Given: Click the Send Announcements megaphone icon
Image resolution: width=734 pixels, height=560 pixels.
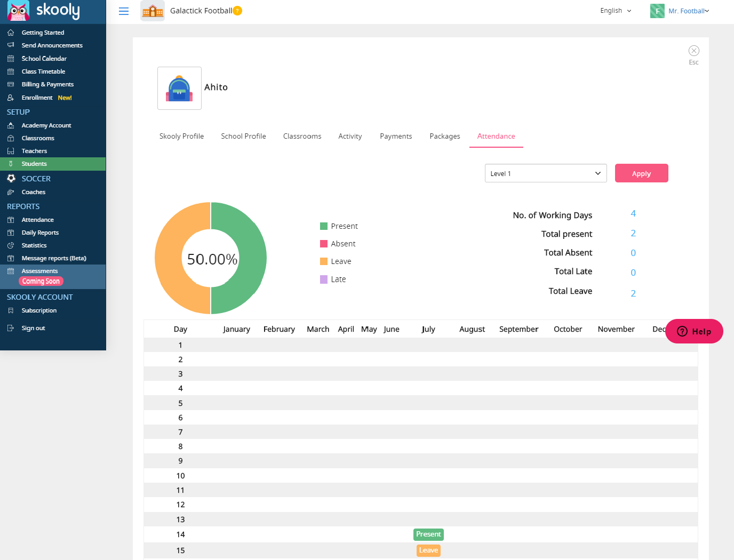Looking at the screenshot, I should click(x=11, y=45).
